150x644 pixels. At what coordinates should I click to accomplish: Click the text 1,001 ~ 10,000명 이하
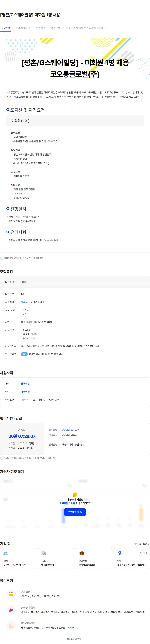pos(14,565)
